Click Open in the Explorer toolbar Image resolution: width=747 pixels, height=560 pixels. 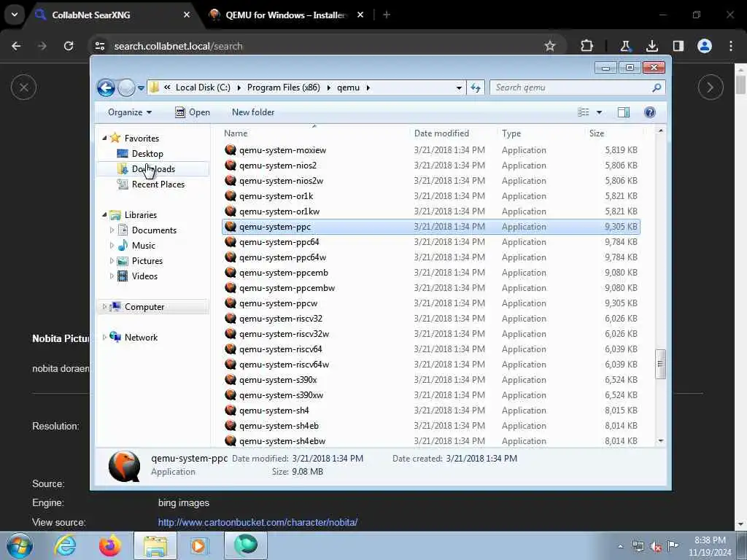click(193, 112)
